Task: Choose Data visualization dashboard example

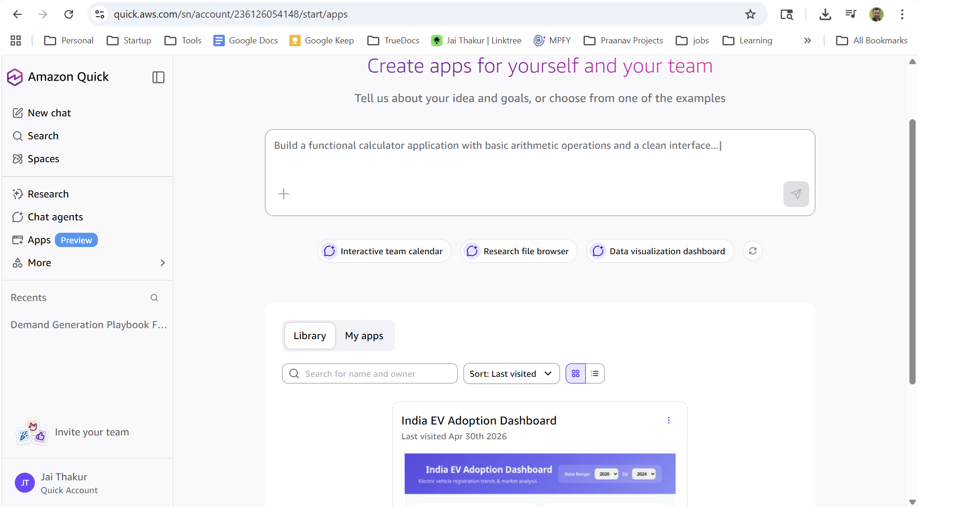Action: [x=660, y=251]
